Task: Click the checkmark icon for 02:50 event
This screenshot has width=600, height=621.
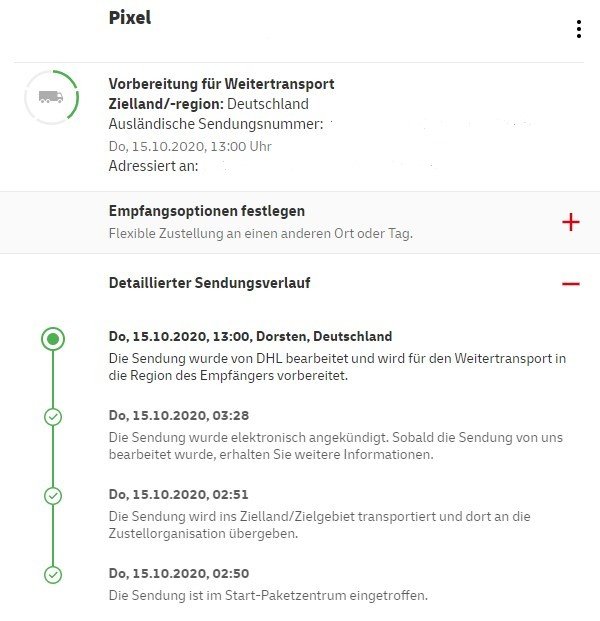Action: pos(53,575)
